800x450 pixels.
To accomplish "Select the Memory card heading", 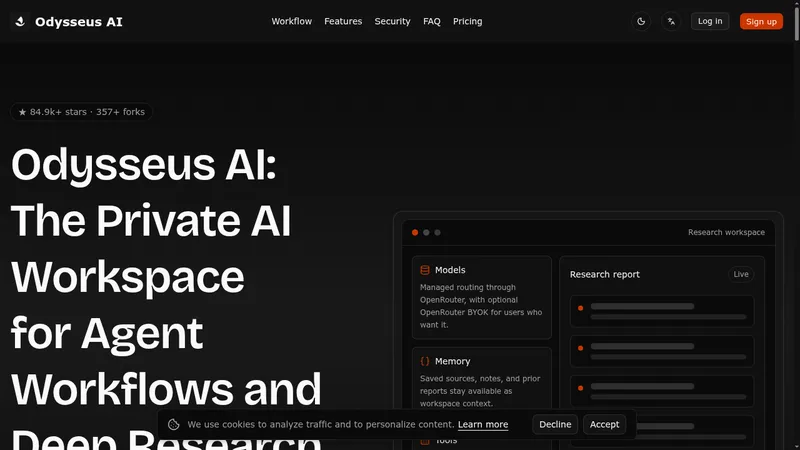I will click(x=453, y=361).
